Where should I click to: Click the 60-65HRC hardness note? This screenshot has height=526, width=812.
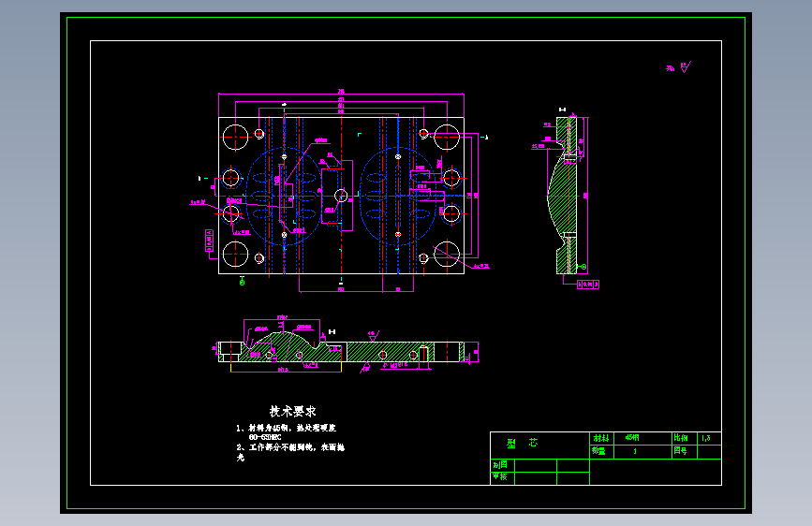tap(265, 437)
